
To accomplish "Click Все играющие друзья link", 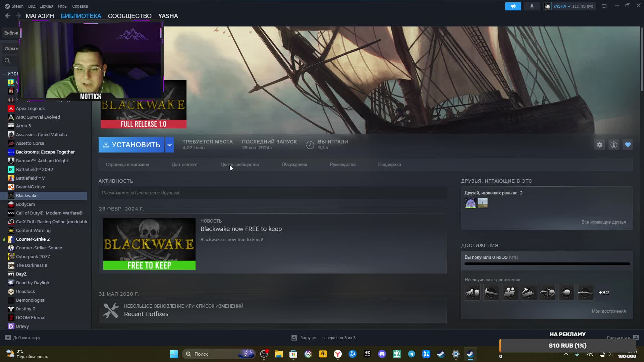I will pos(603,222).
